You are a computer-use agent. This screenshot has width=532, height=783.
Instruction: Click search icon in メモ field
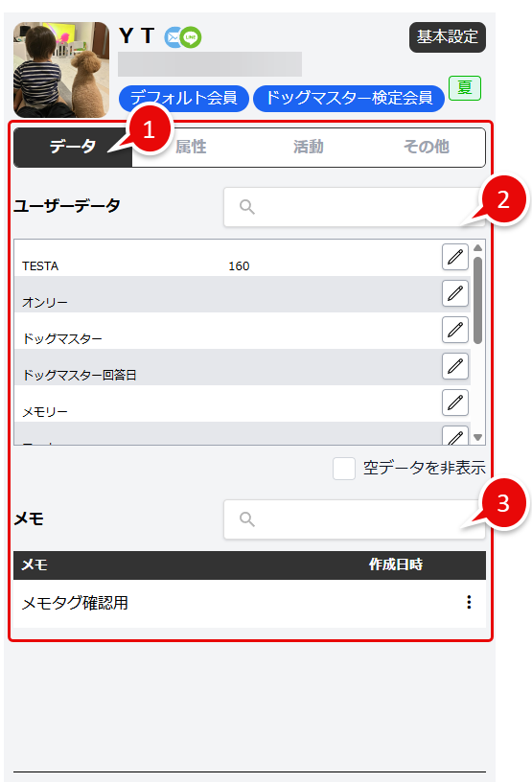point(246,519)
